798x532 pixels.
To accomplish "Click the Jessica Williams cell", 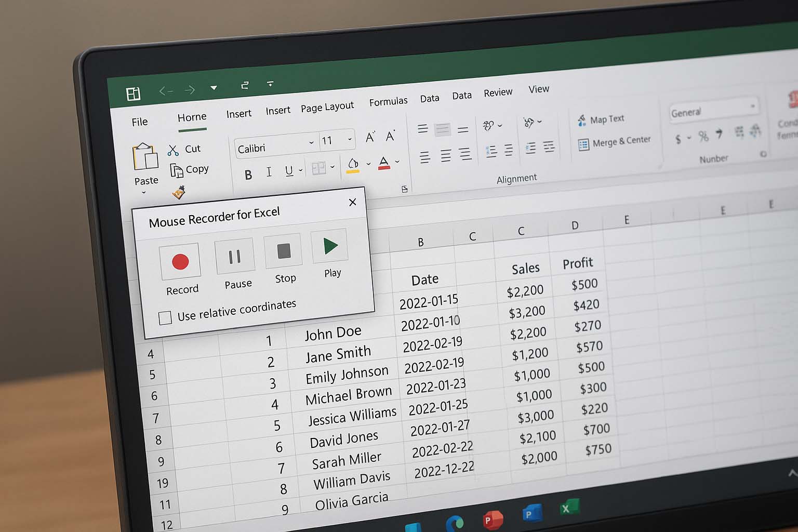I will coord(352,416).
